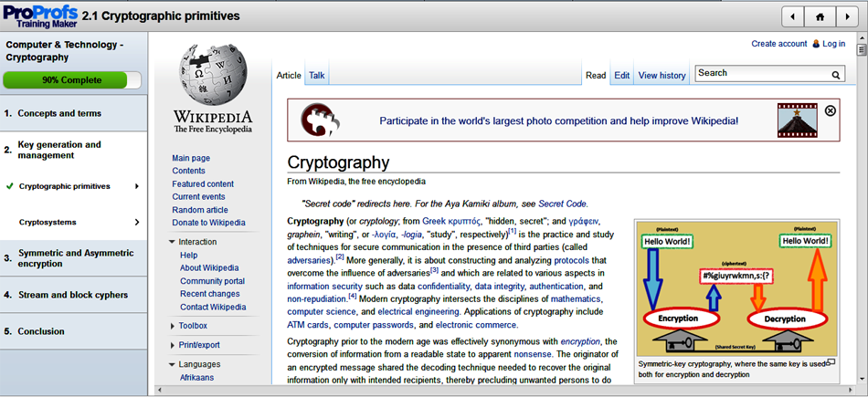Open Community portal link
Image resolution: width=868 pixels, height=397 pixels.
(212, 281)
